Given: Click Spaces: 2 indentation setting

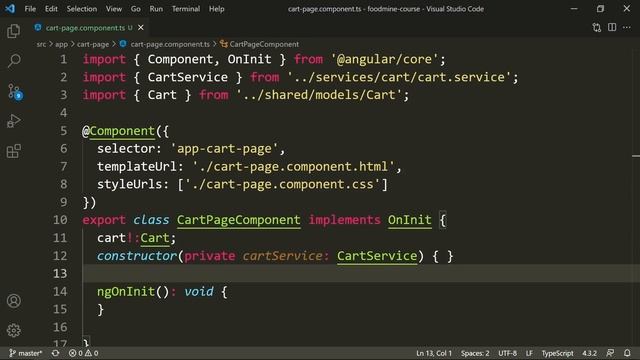Looking at the screenshot, I should 475,353.
